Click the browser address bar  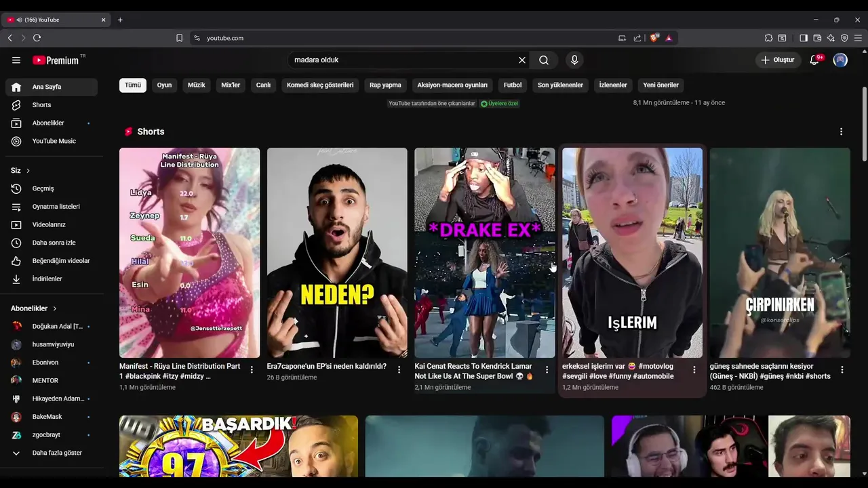(407, 38)
